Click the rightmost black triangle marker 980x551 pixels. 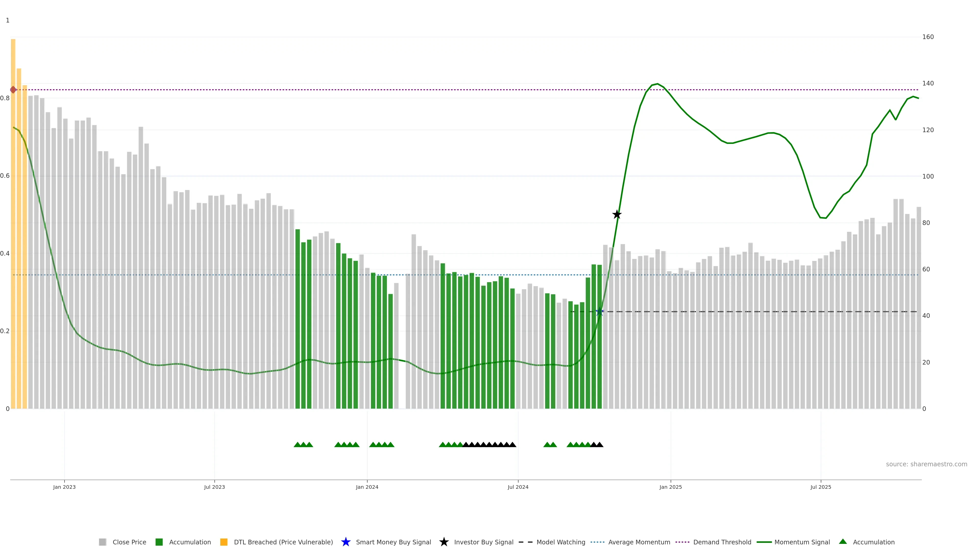point(599,445)
